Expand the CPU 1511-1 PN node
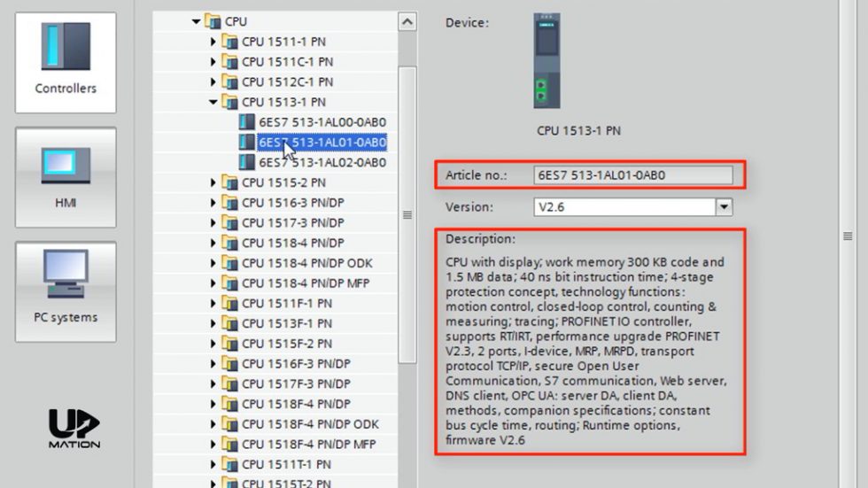 pos(213,42)
